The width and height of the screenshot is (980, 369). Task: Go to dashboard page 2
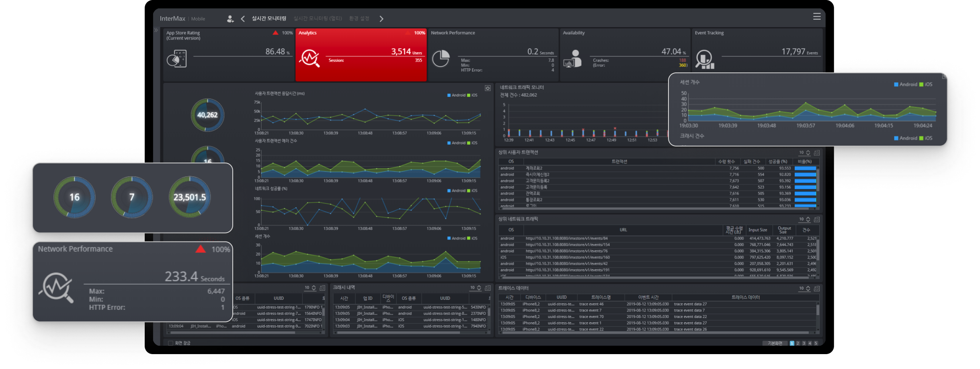798,343
